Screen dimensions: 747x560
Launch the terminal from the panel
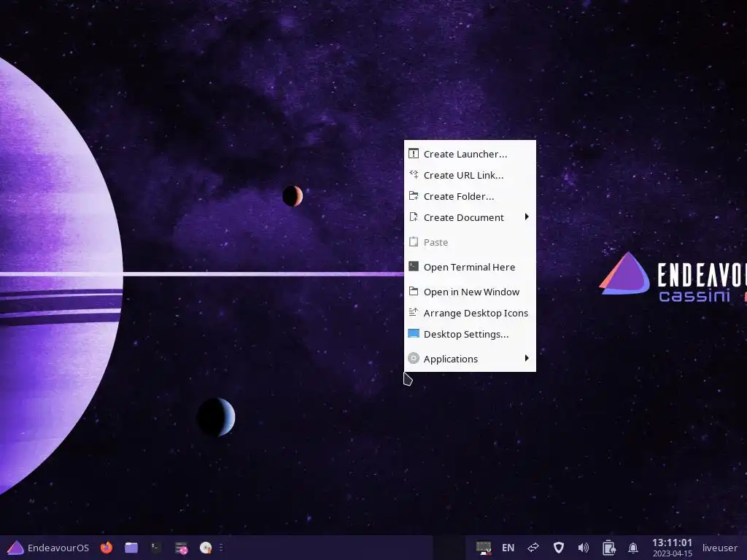155,548
